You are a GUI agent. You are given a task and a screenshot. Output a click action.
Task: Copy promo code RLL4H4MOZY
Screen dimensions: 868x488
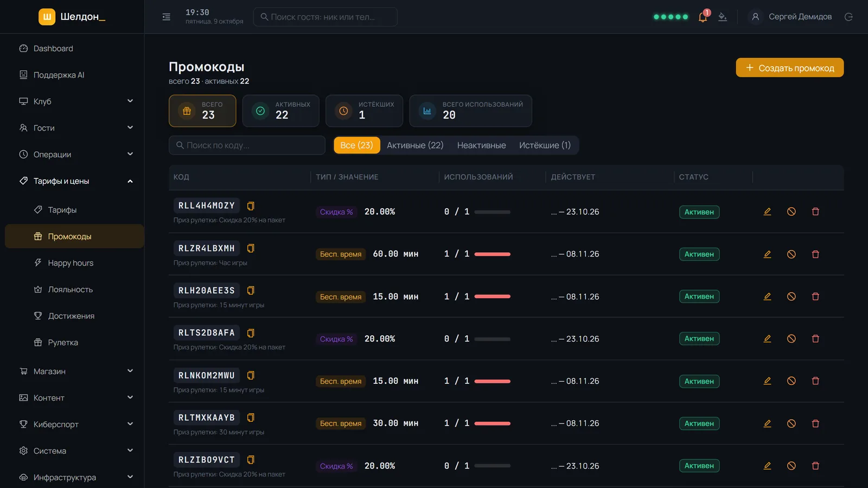251,206
